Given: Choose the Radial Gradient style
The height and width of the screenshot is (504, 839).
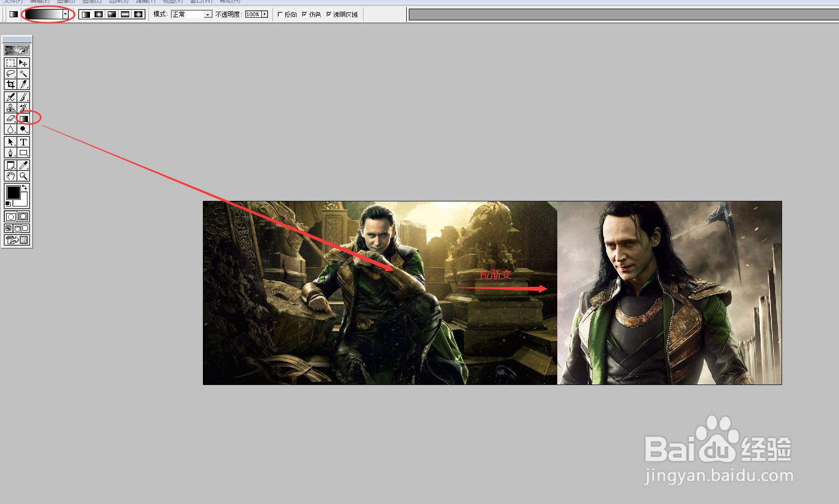Looking at the screenshot, I should 99,14.
